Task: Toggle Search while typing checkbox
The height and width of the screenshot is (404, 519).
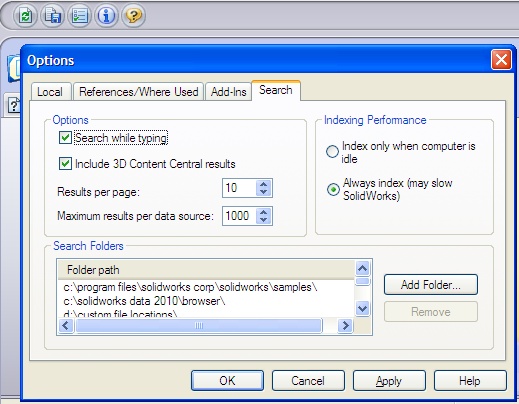Action: point(65,137)
